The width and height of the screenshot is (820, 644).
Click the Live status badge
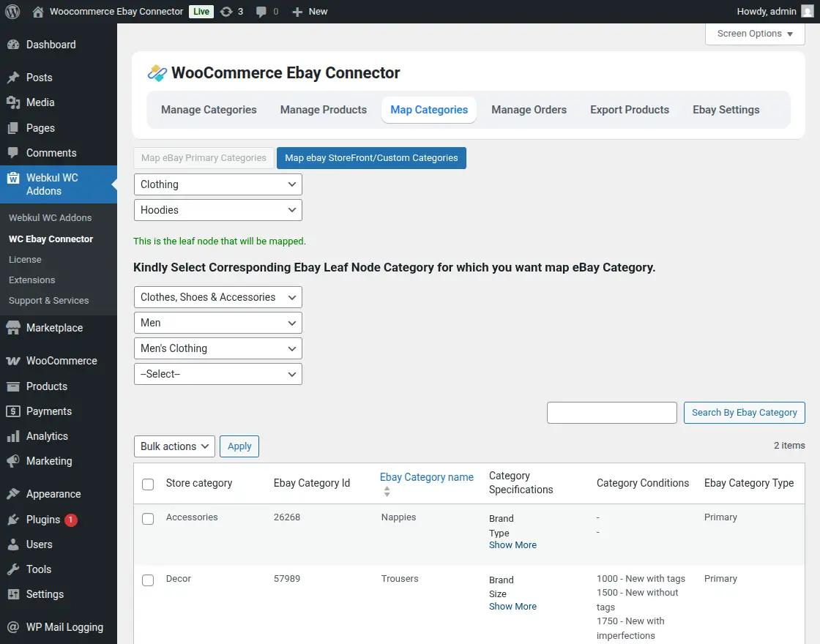[x=201, y=12]
